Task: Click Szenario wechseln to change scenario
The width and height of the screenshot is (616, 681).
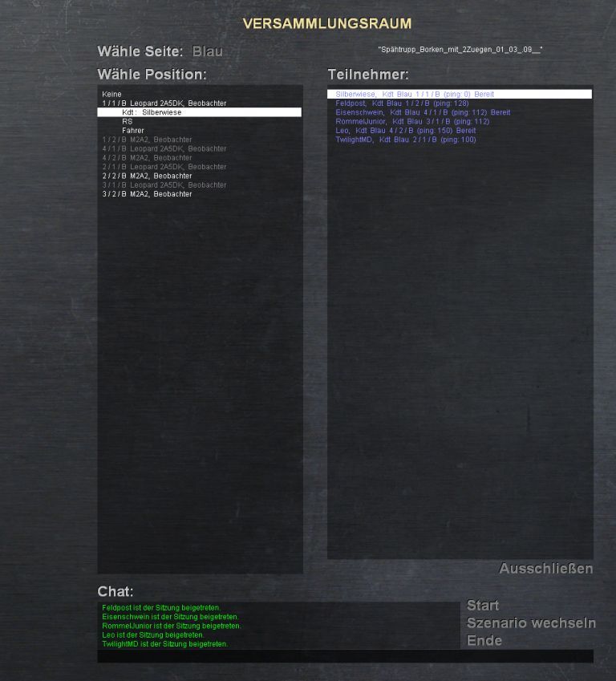Action: (x=531, y=623)
